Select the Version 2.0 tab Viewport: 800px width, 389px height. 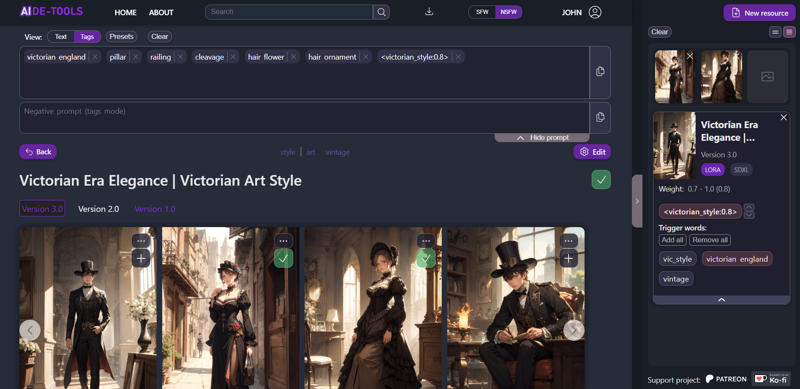tap(98, 209)
